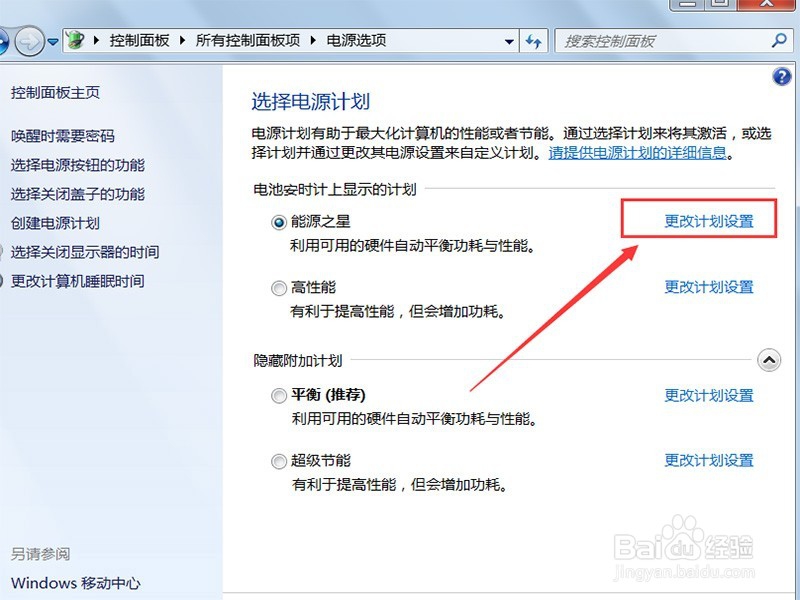
Task: Click the search magnifier icon
Action: click(x=778, y=41)
